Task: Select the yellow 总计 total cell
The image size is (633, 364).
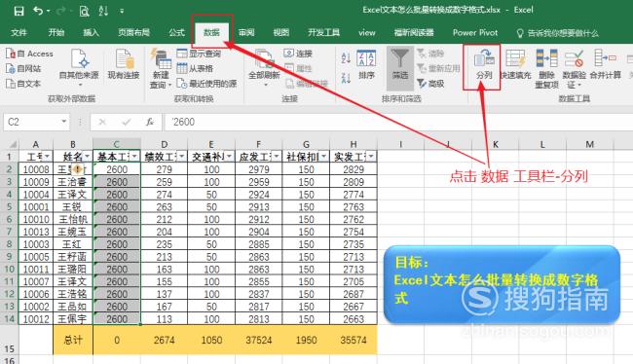Action: pyautogui.click(x=73, y=341)
